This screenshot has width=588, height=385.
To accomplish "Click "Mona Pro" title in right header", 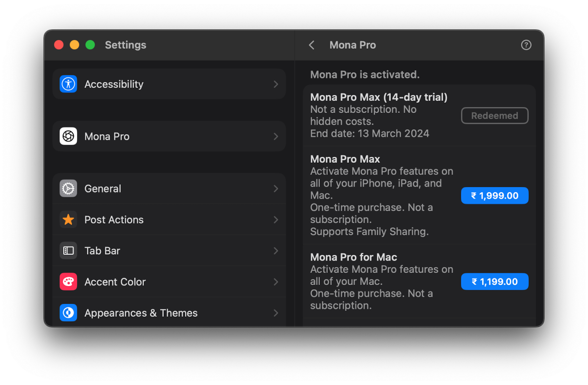I will coord(352,45).
